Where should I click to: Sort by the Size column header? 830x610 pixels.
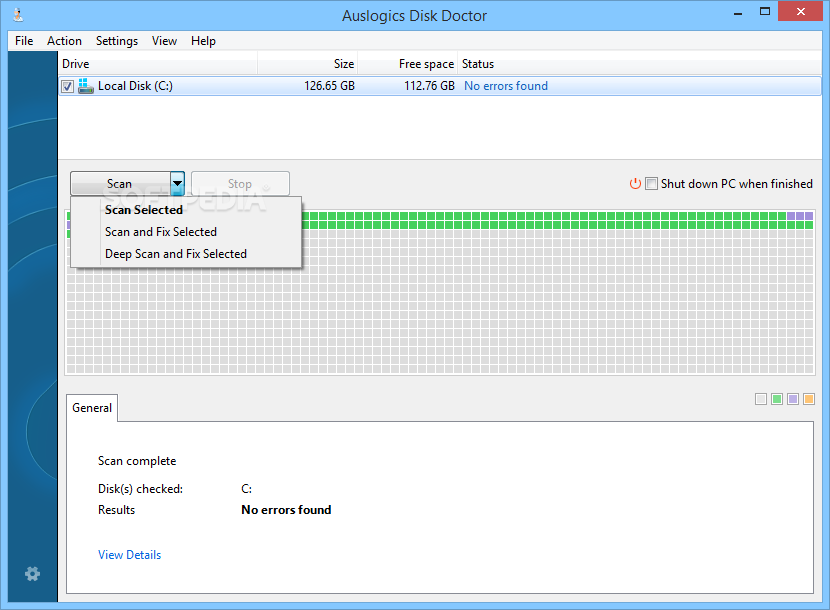(x=308, y=64)
